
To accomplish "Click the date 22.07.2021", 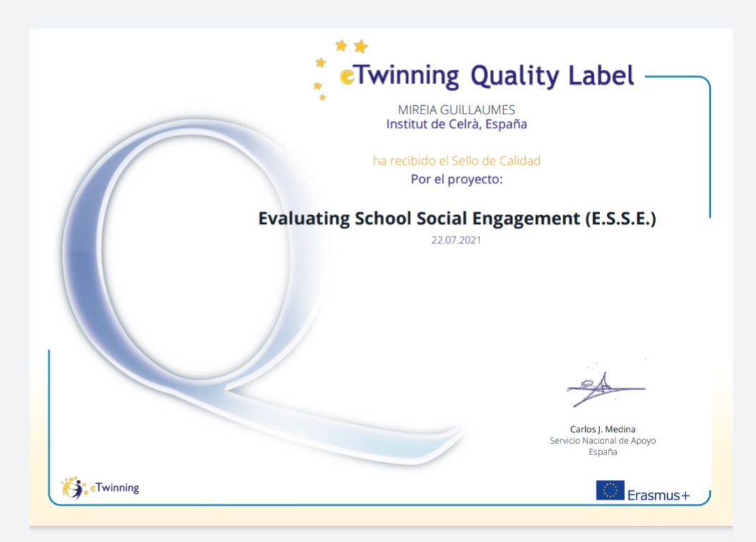I will tap(456, 240).
